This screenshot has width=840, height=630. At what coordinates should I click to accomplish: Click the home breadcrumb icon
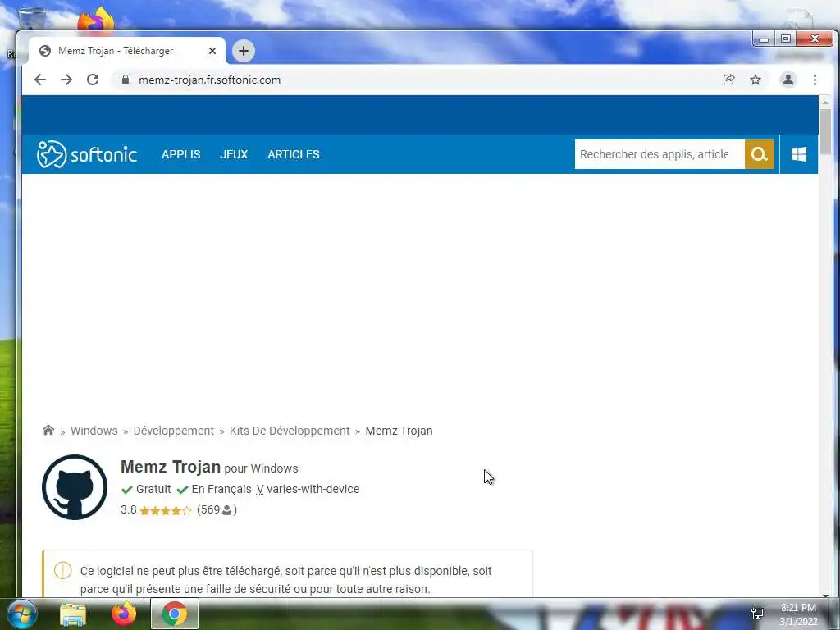(x=48, y=430)
